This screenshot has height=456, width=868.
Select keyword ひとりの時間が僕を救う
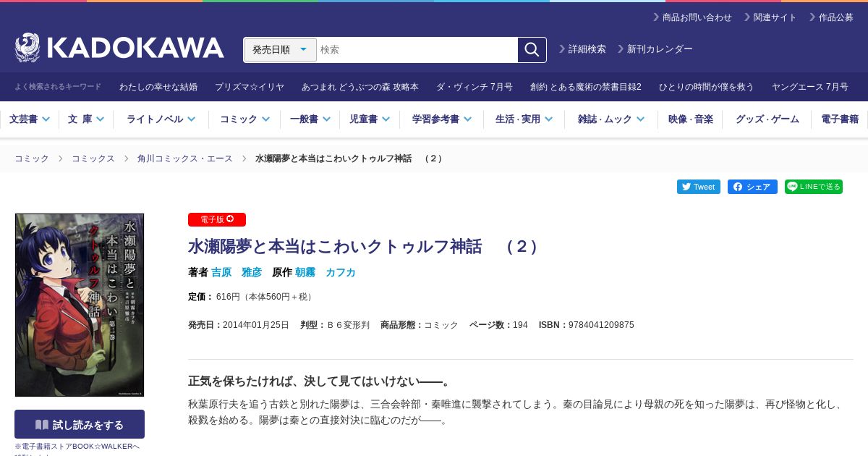[707, 87]
